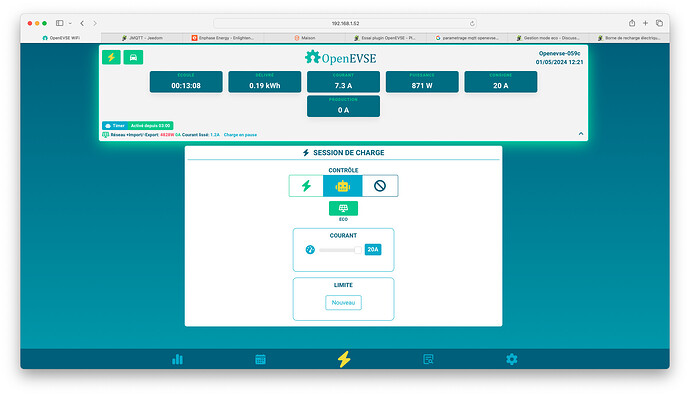Switch to Essai plugin OpenEVSE tab
This screenshot has width=690, height=396.
click(x=385, y=38)
